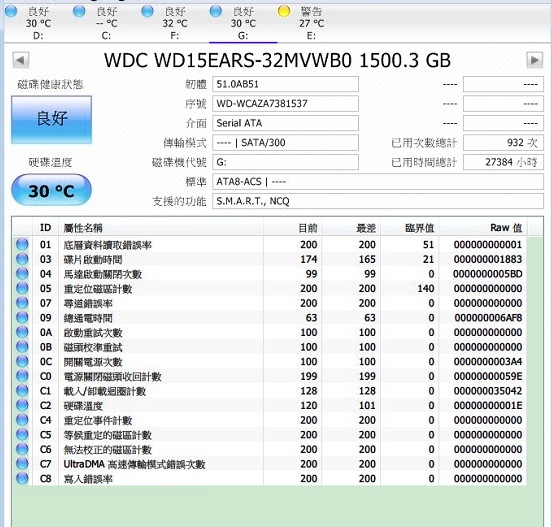Click disk title WDC WD15EARS-32MVWB0 1500.3 GB

(277, 60)
